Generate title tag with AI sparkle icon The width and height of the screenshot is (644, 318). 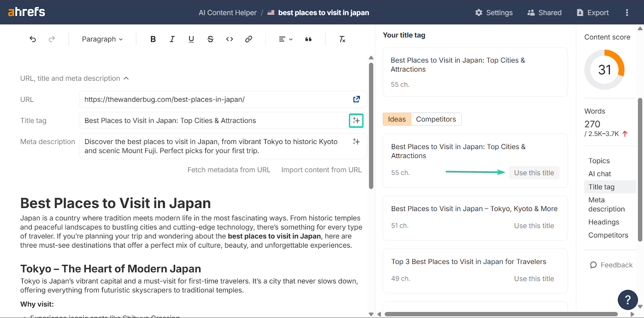coord(356,121)
